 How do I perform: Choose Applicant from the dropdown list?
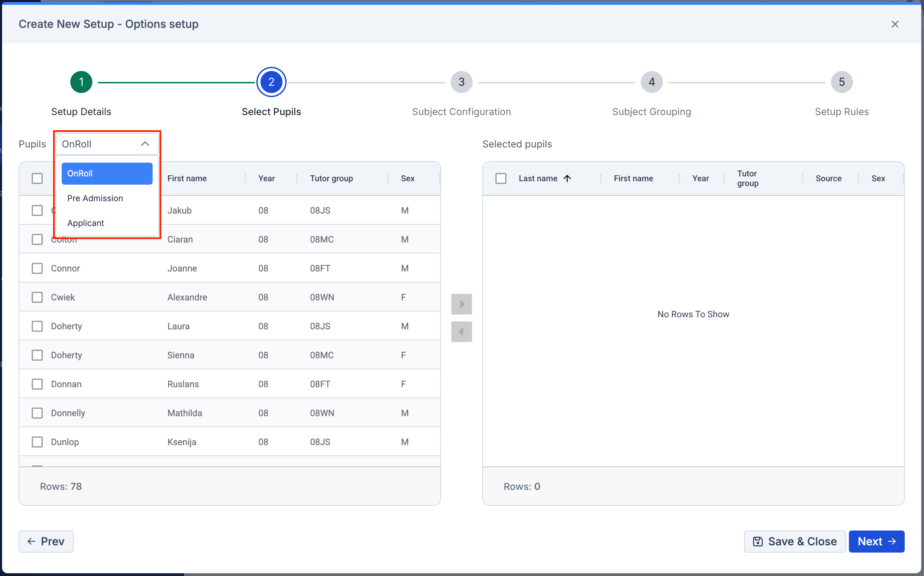point(86,223)
